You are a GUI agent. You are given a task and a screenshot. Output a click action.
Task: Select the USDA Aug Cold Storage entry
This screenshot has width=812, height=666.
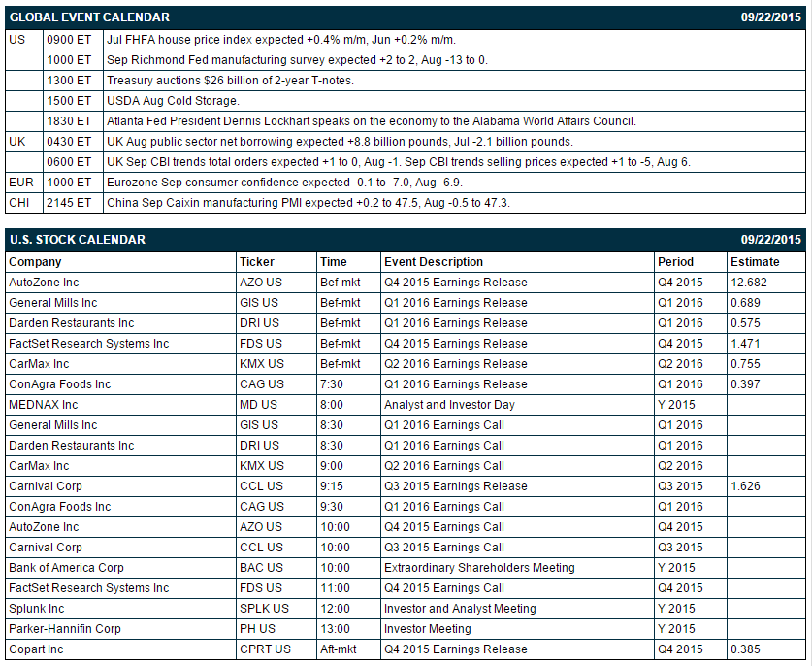[173, 101]
